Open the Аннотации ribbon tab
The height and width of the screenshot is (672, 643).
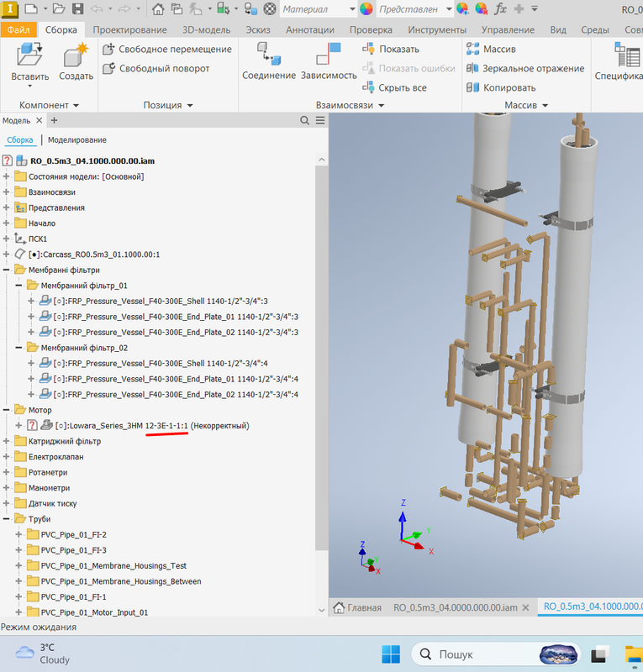tap(310, 29)
